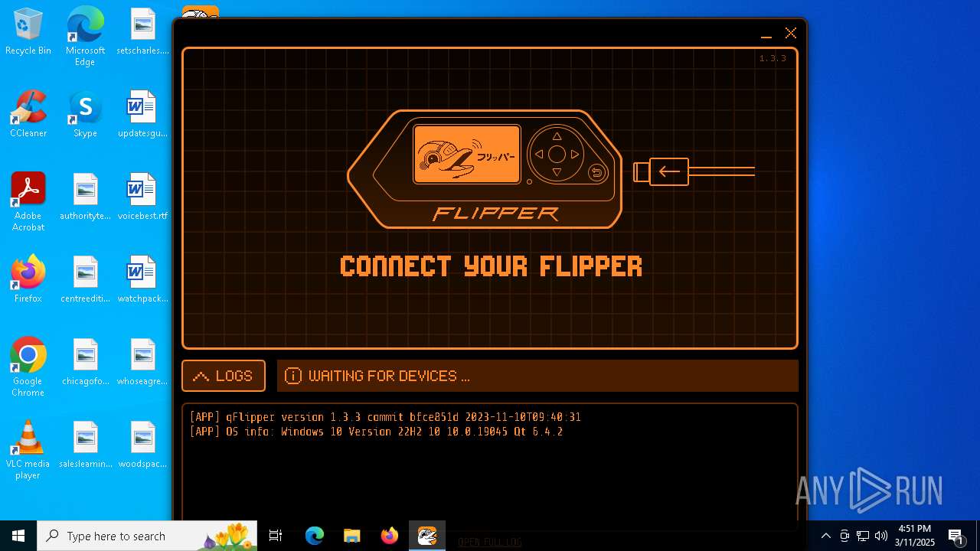Viewport: 980px width, 551px height.
Task: Open Task View from taskbar
Action: (276, 536)
